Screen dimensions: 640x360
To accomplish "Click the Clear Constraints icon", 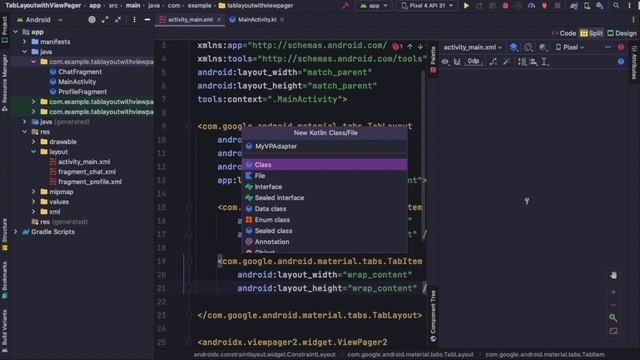I will click(493, 62).
